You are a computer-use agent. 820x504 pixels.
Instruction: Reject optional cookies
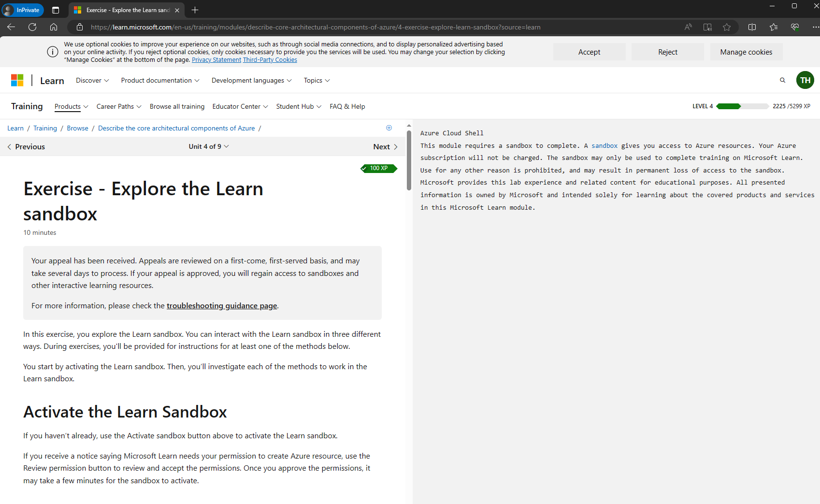[668, 52]
